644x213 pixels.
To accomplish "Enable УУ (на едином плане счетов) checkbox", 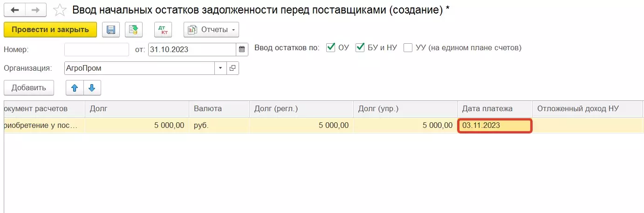I will point(408,47).
